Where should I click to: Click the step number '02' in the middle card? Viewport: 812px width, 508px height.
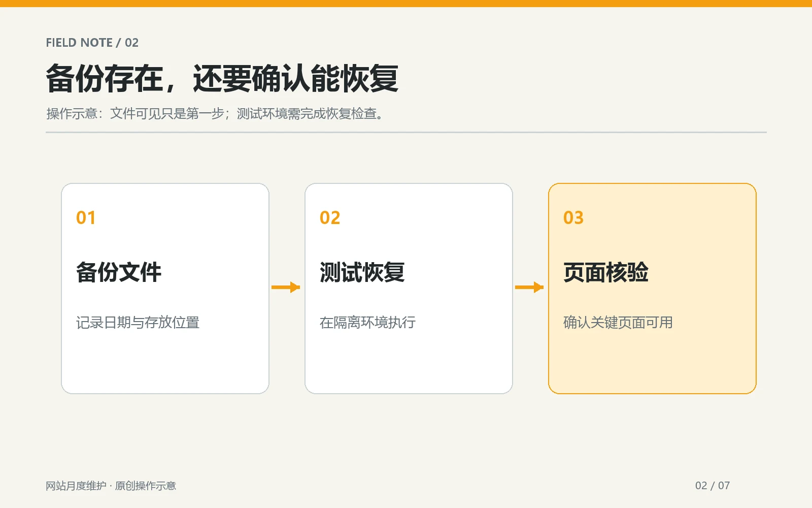pyautogui.click(x=330, y=218)
